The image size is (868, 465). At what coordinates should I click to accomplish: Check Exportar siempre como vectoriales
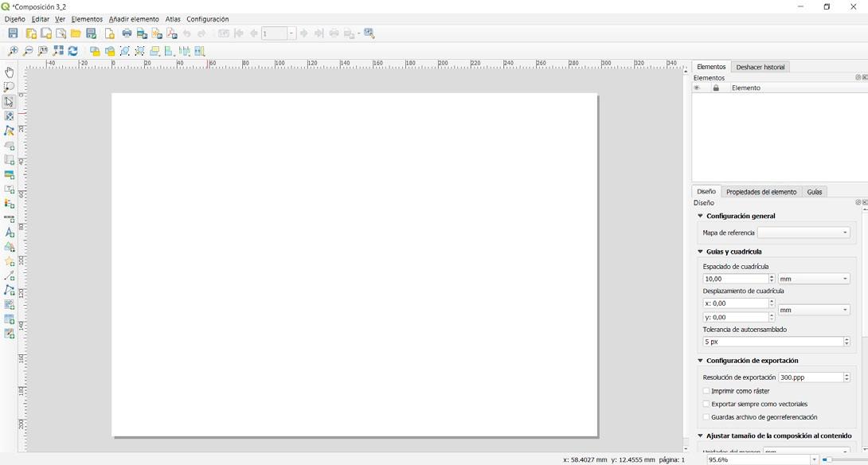[x=706, y=404]
